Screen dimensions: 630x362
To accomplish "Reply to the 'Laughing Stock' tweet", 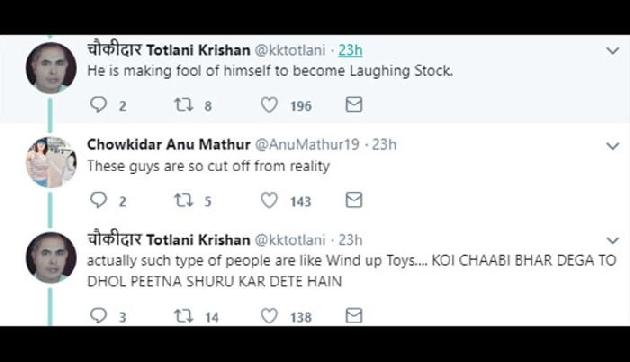I will coord(98,104).
